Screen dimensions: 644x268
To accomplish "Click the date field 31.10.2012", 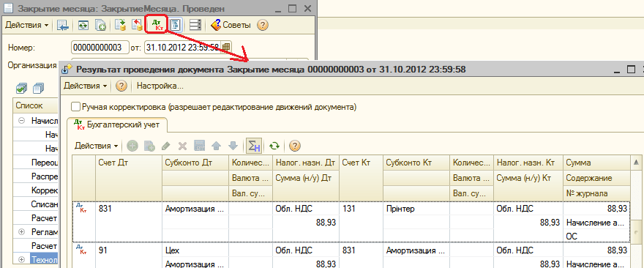I will point(182,48).
